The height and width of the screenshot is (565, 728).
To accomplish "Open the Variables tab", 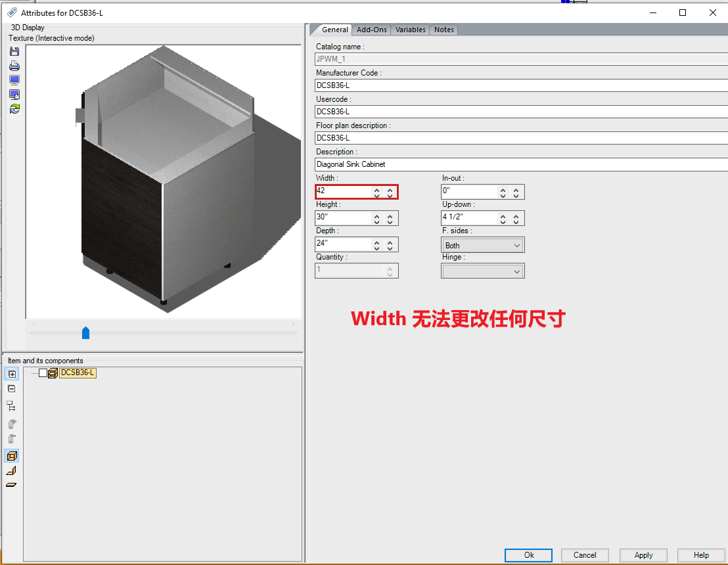I will 411,30.
